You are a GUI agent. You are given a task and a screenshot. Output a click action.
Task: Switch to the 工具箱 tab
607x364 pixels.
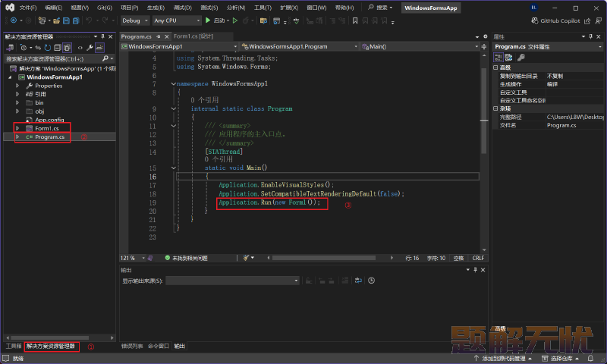pyautogui.click(x=14, y=347)
